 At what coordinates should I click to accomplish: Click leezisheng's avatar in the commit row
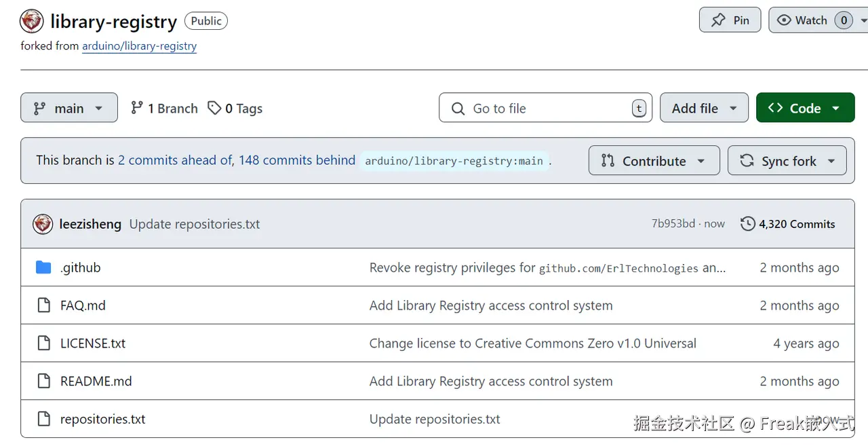[x=43, y=224]
